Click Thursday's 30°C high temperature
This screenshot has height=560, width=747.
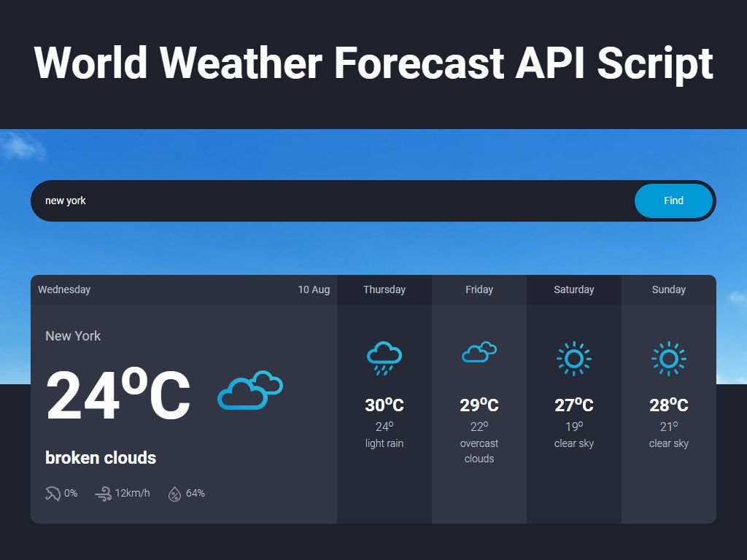pos(384,405)
